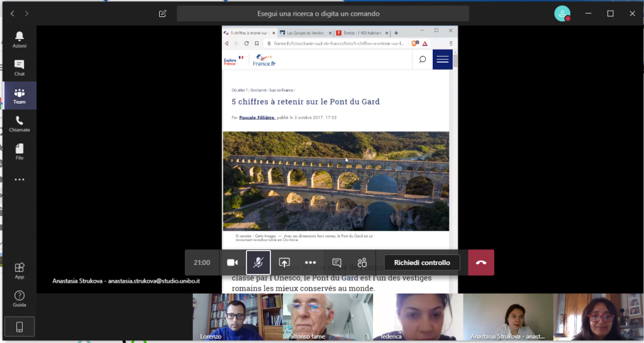Image resolution: width=644 pixels, height=343 pixels.
Task: Open the France.fr blue navigation menu
Action: click(x=442, y=60)
